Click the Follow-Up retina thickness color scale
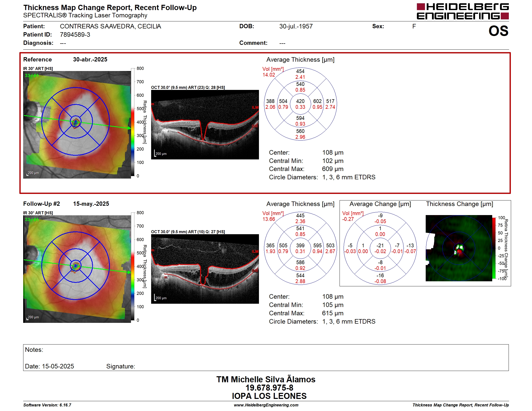This screenshot has height=411, width=532. [132, 266]
